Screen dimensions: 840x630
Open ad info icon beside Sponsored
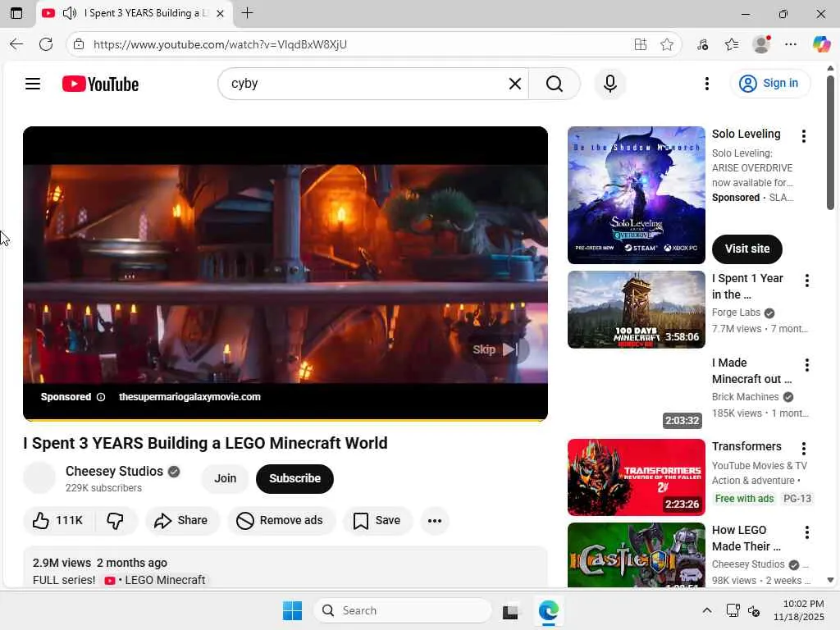point(101,397)
